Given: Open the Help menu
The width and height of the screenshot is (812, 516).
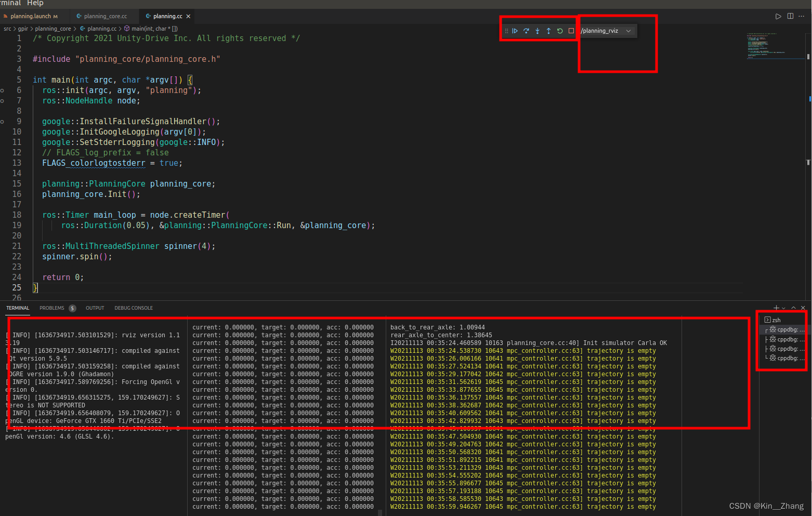Looking at the screenshot, I should tap(35, 4).
